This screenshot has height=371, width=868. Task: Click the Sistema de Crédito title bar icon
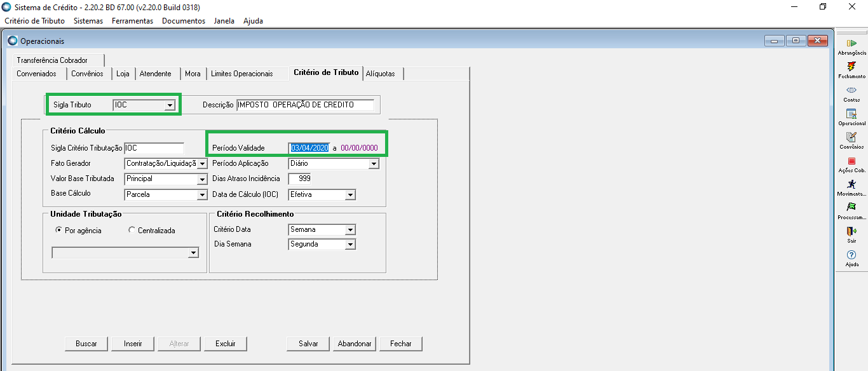tap(6, 7)
